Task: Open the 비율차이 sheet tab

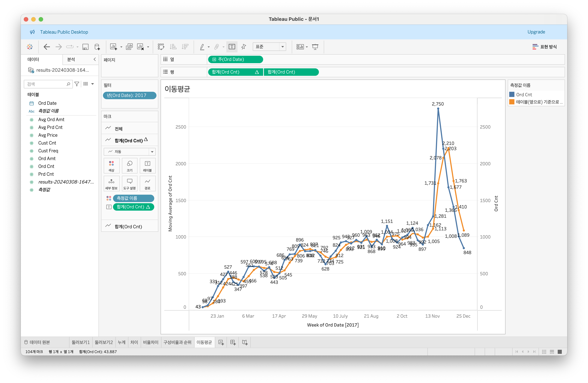Action: pyautogui.click(x=151, y=342)
